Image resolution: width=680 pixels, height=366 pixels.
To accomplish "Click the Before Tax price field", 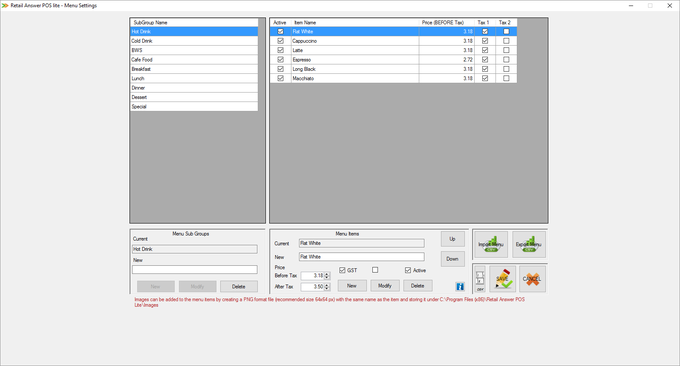I will (312, 276).
